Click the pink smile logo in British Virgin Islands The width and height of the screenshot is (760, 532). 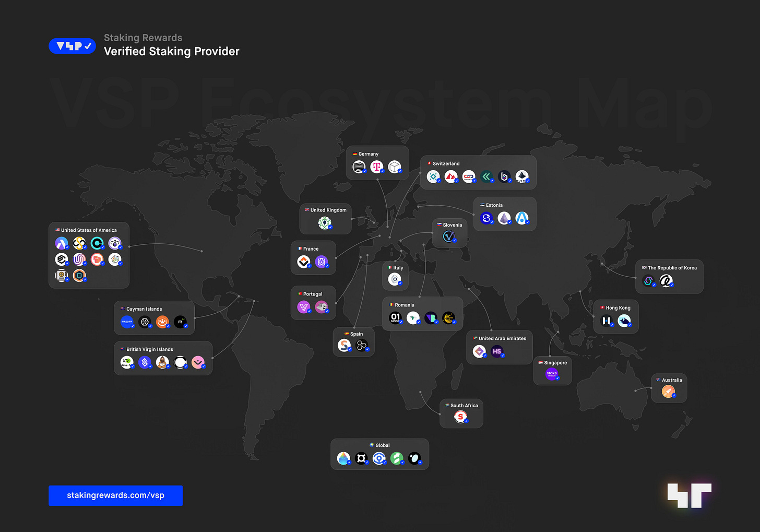click(x=198, y=362)
